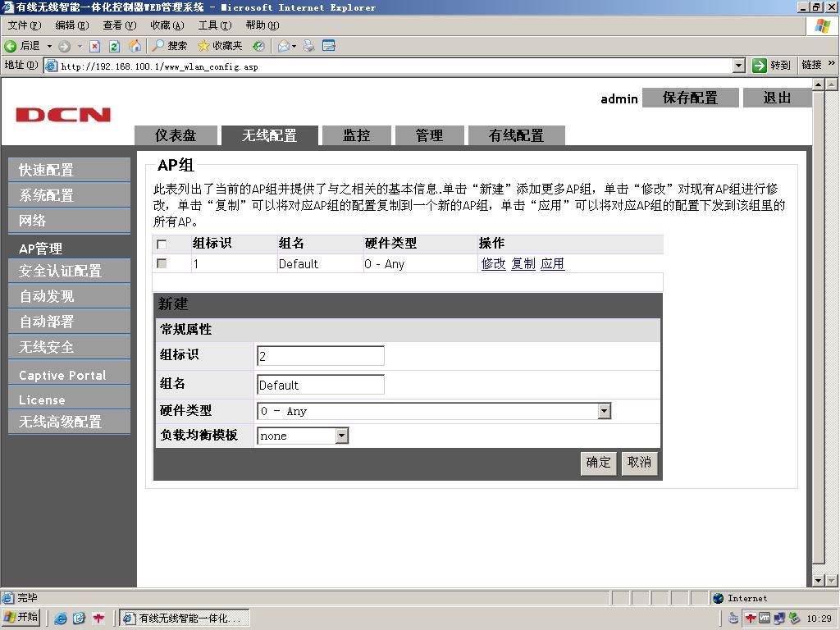Image resolution: width=840 pixels, height=630 pixels.
Task: Switch to the Monitor (监控) tab
Action: (356, 135)
